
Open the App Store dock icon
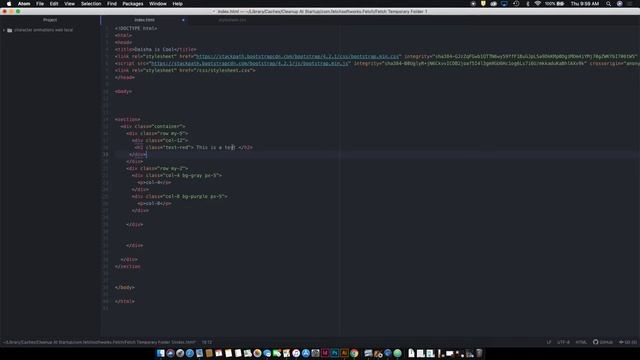(306, 353)
